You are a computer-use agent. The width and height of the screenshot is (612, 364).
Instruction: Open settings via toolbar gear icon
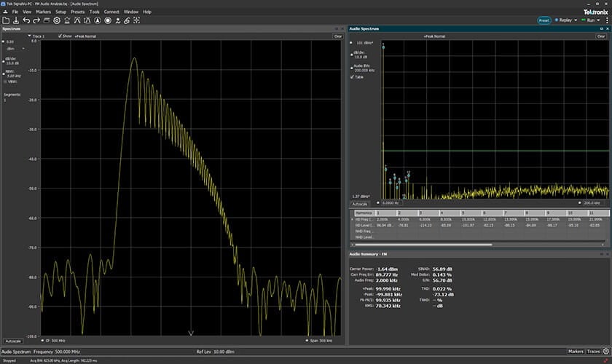pyautogui.click(x=57, y=20)
